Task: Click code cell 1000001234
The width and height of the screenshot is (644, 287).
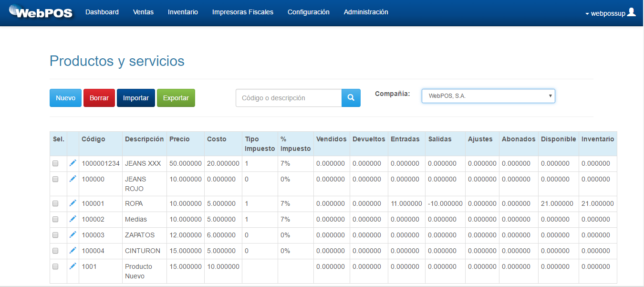Action: (x=101, y=163)
